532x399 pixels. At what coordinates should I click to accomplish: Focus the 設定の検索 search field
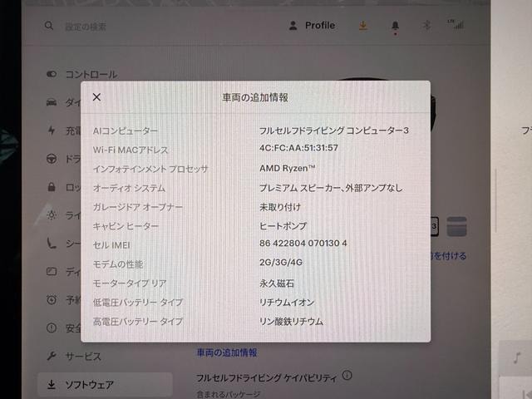[86, 27]
